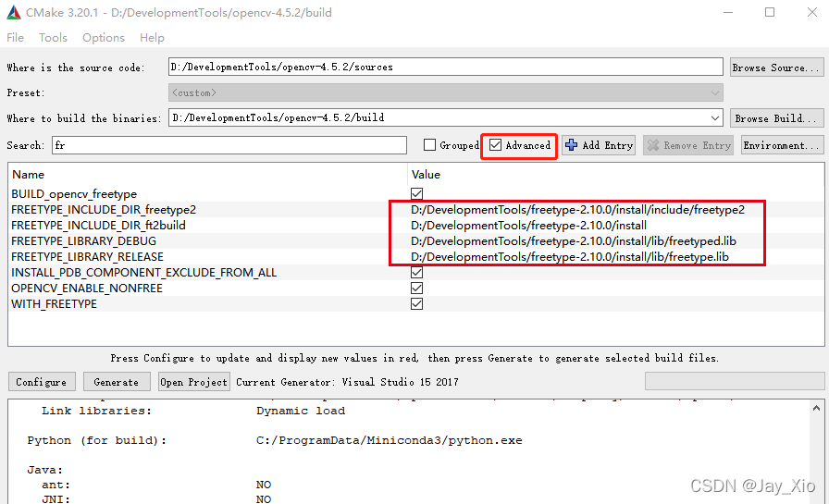
Task: Open the Tools menu
Action: 53,38
